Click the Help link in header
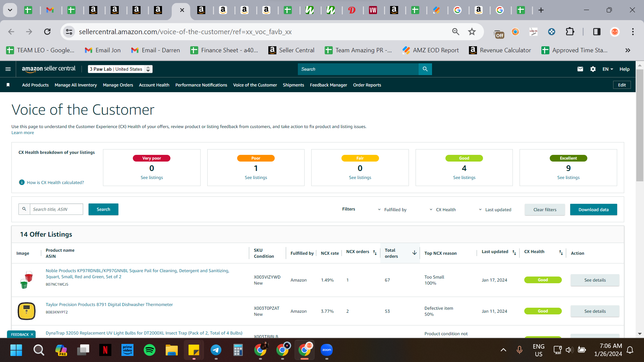644x362 pixels. click(624, 69)
